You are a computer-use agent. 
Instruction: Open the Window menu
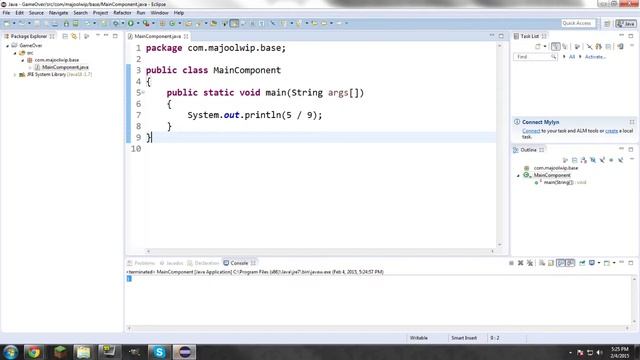pos(159,13)
